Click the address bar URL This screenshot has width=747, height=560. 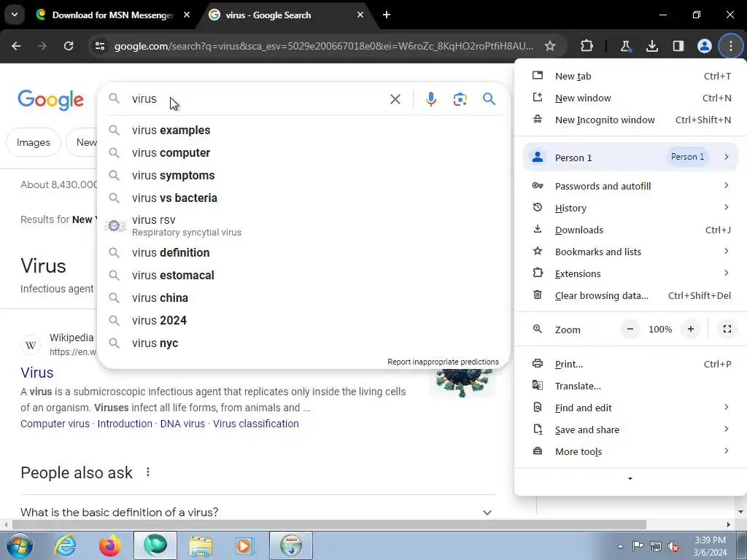pos(324,46)
